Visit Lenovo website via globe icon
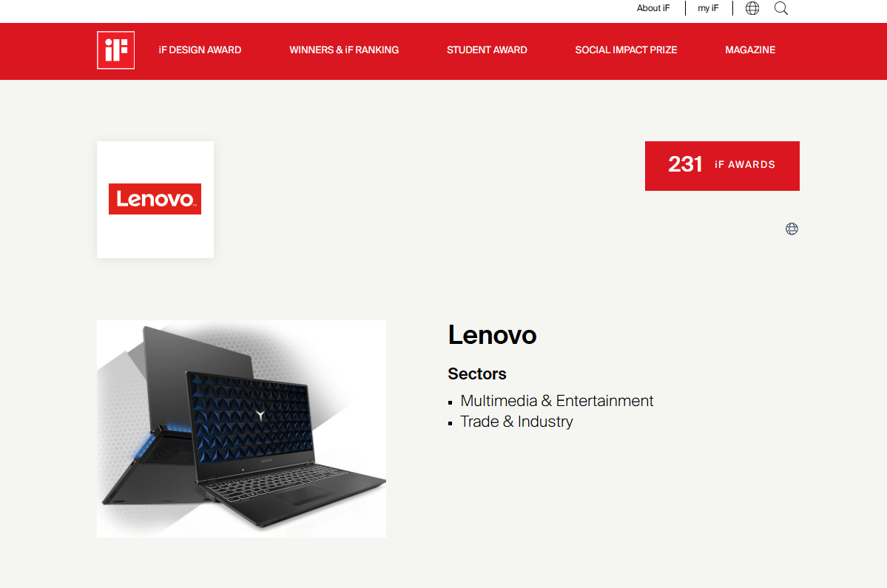 792,229
